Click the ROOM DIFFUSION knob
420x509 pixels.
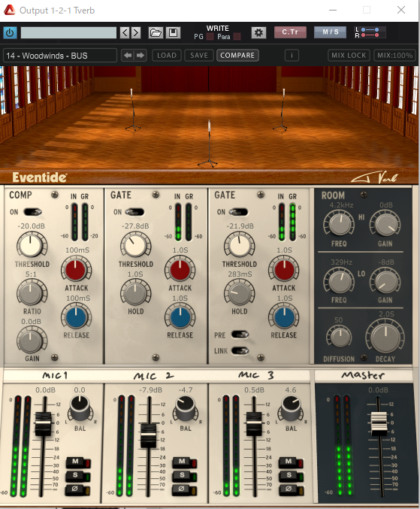coord(339,337)
